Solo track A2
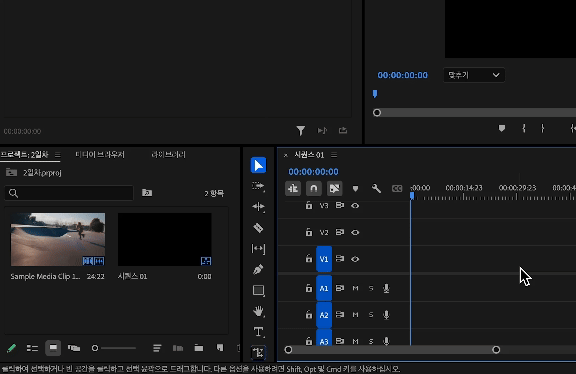The height and width of the screenshot is (374, 576). (371, 315)
